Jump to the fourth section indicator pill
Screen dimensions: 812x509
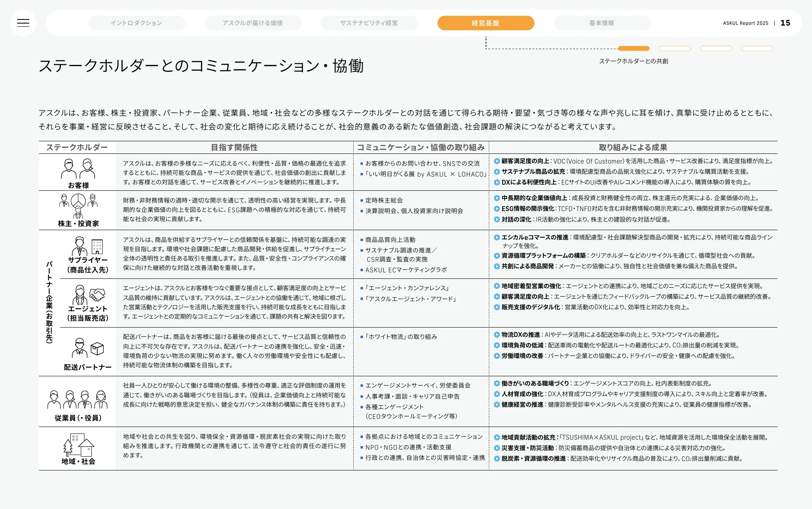coord(757,48)
